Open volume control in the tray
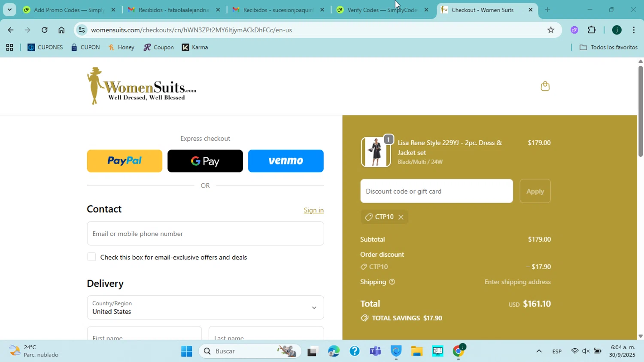 [586, 351]
